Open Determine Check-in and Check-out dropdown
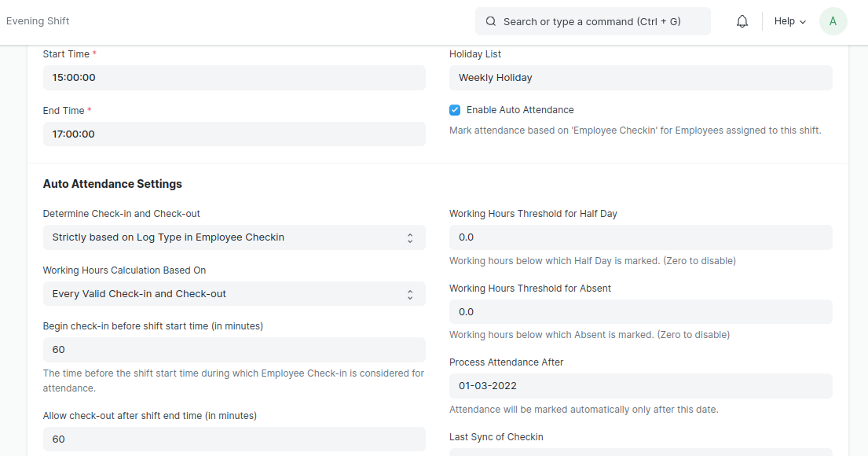The height and width of the screenshot is (456, 868). 234,237
